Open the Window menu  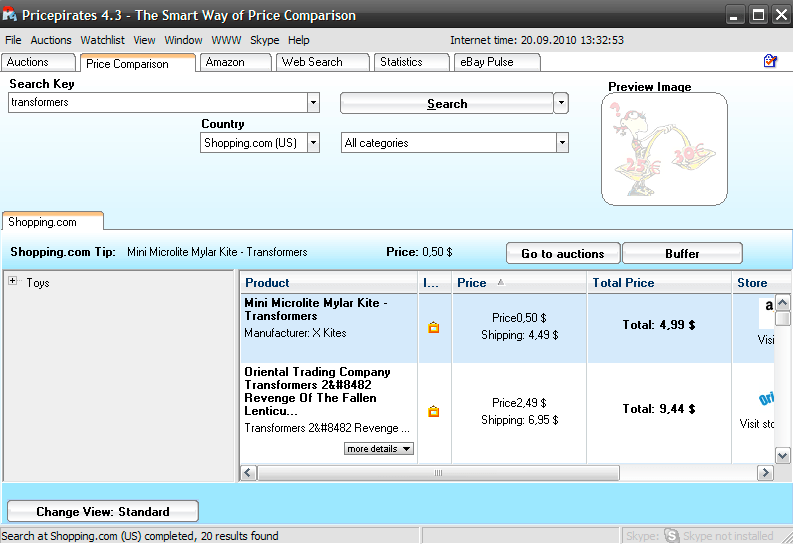pos(183,40)
